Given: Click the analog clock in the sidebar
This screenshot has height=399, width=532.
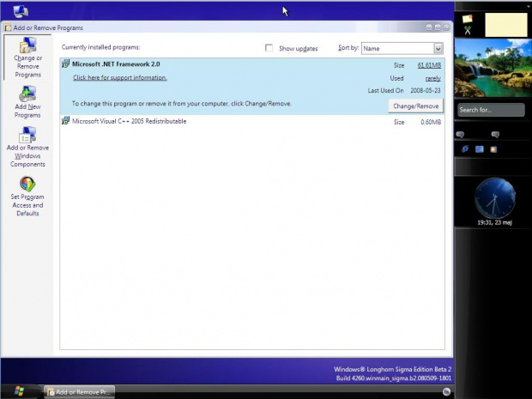Looking at the screenshot, I should pyautogui.click(x=495, y=198).
